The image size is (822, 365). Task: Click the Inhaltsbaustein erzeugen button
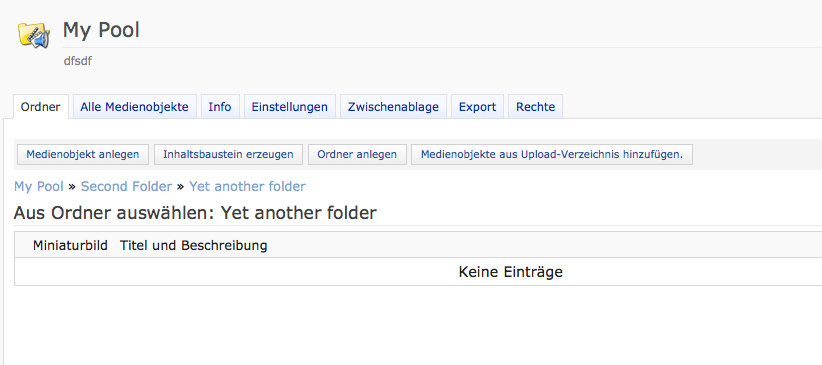(228, 155)
